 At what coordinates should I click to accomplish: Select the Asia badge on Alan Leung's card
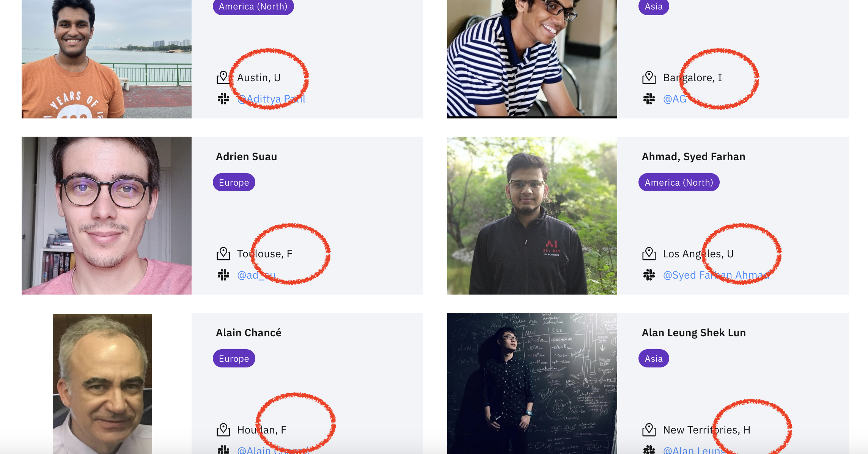[653, 358]
